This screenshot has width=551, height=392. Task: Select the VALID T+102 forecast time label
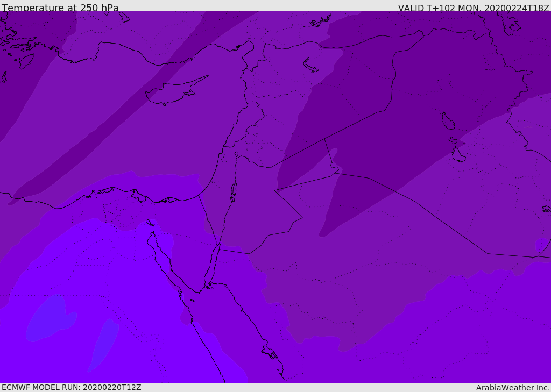tap(473, 8)
